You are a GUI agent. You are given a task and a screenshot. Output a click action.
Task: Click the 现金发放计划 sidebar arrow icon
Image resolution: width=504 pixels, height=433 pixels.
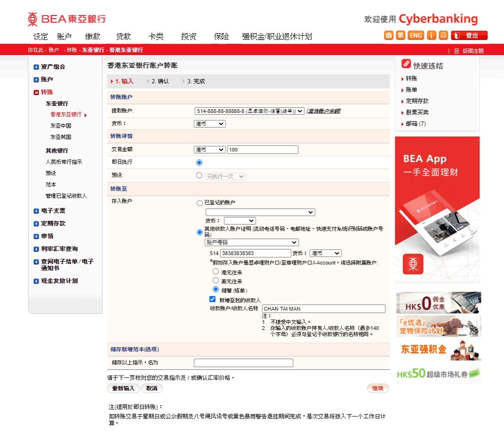pos(36,281)
